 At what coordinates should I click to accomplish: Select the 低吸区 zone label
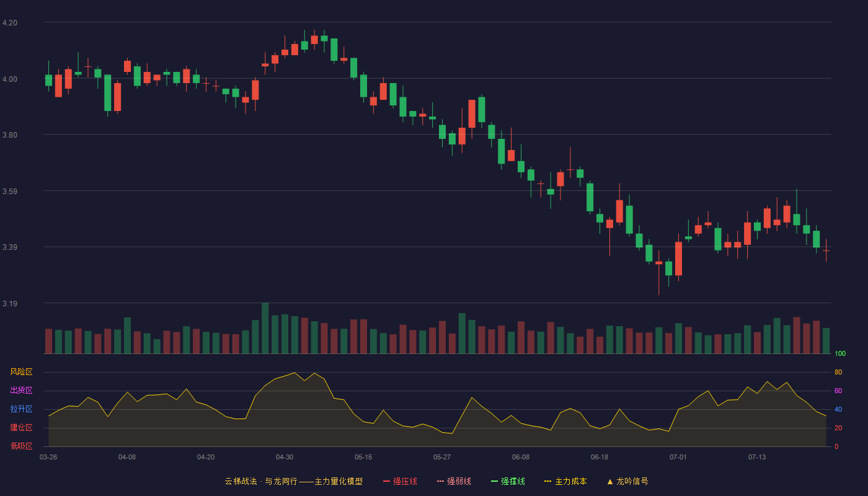pos(21,446)
